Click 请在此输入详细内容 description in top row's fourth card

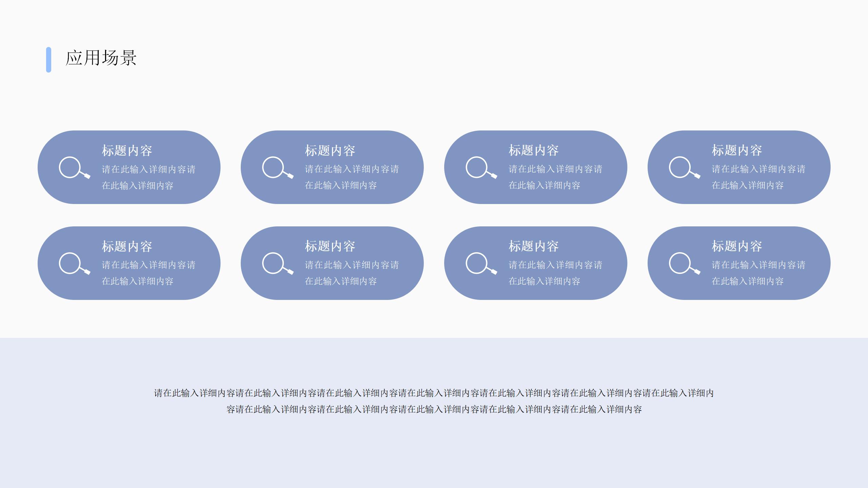(x=758, y=177)
